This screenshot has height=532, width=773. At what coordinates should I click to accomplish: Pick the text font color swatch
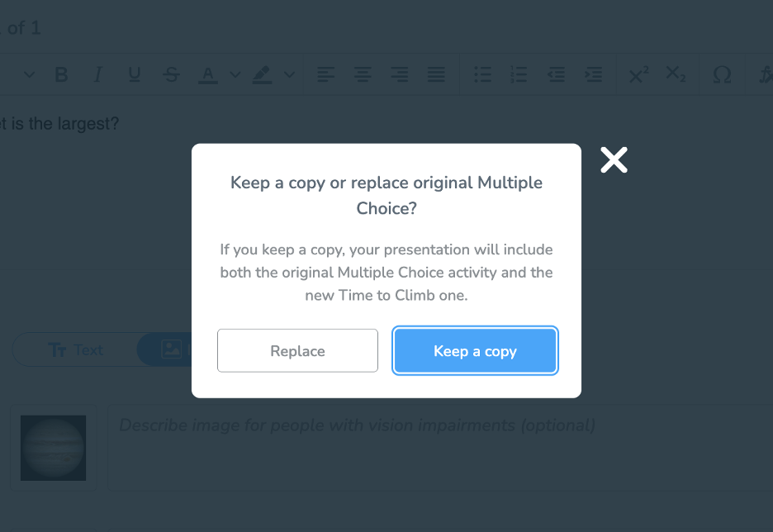[x=208, y=75]
